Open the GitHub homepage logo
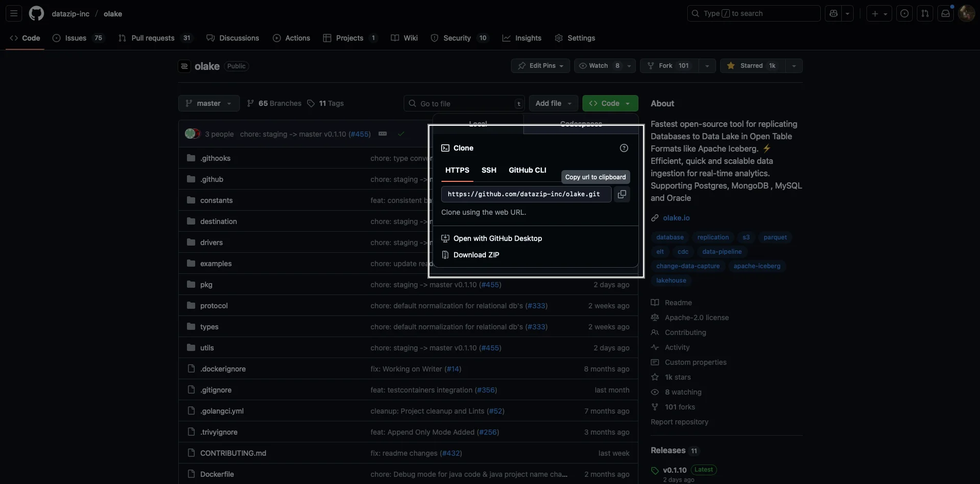Image resolution: width=980 pixels, height=484 pixels. tap(36, 13)
